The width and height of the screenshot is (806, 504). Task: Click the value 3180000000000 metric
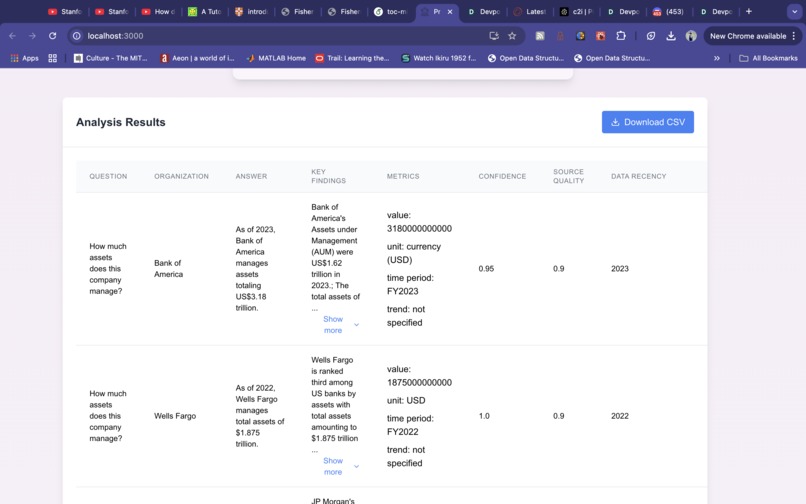pos(419,222)
